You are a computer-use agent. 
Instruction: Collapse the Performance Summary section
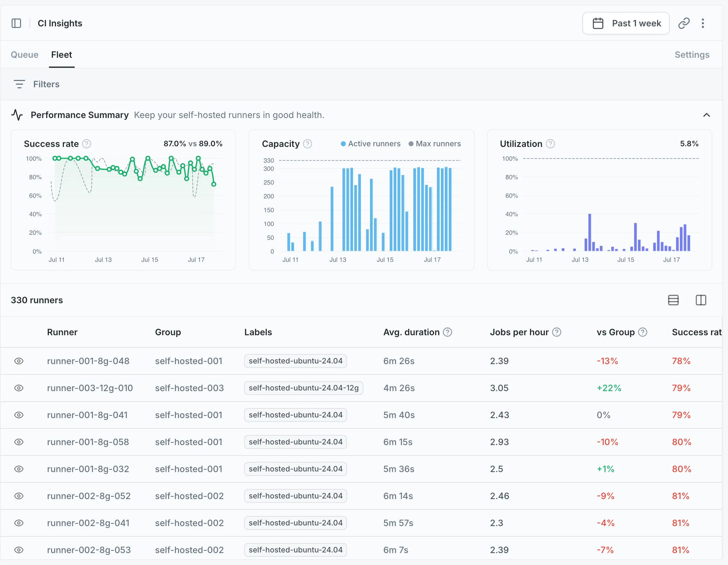click(x=706, y=115)
